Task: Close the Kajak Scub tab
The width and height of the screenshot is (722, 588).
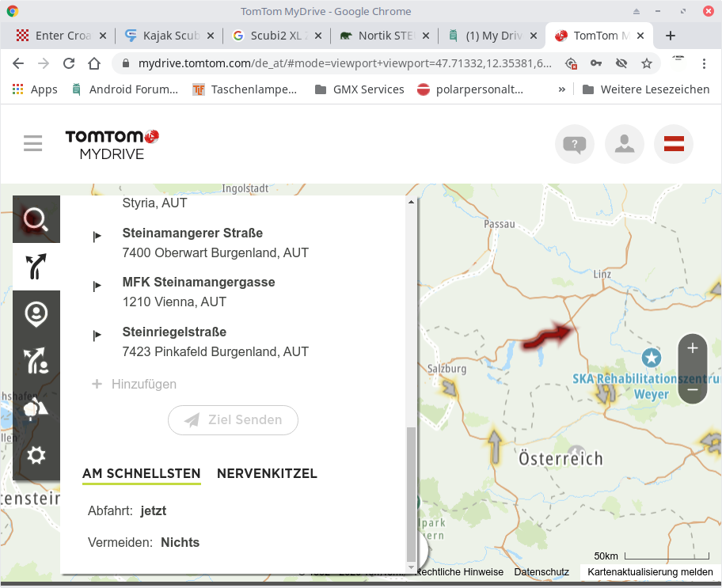Action: 211,36
